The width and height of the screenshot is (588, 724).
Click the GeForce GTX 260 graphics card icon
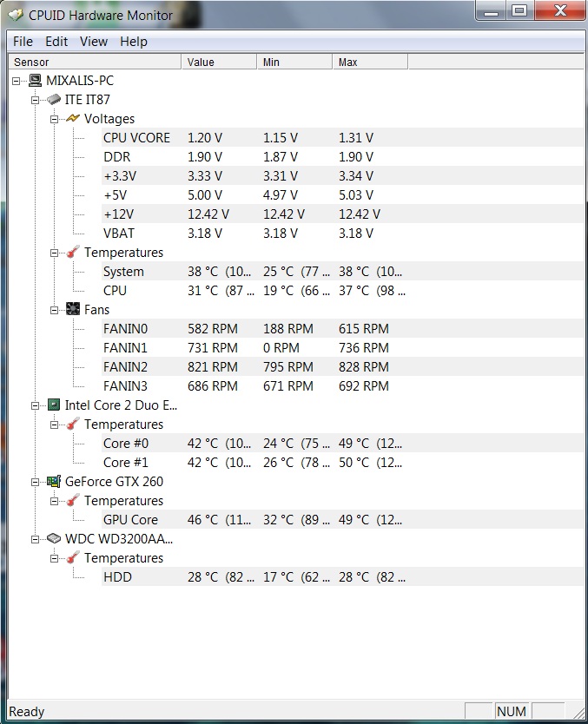[54, 481]
